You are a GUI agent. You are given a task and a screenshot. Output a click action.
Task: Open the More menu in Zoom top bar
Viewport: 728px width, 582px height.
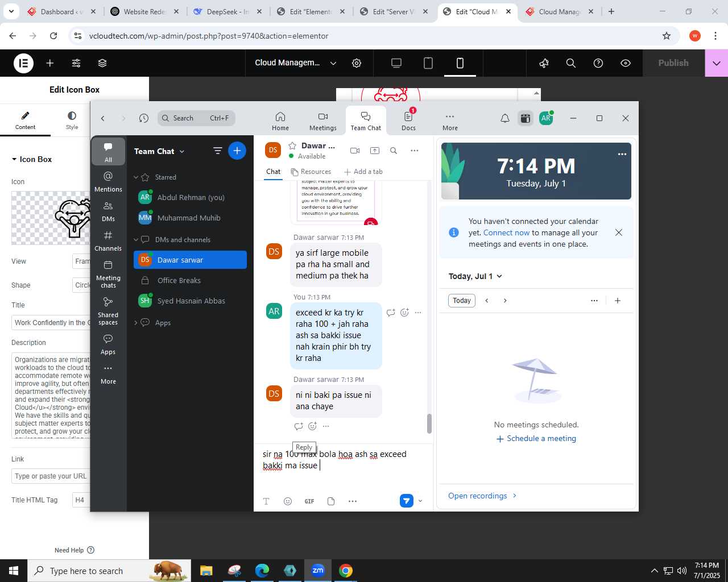click(x=450, y=121)
